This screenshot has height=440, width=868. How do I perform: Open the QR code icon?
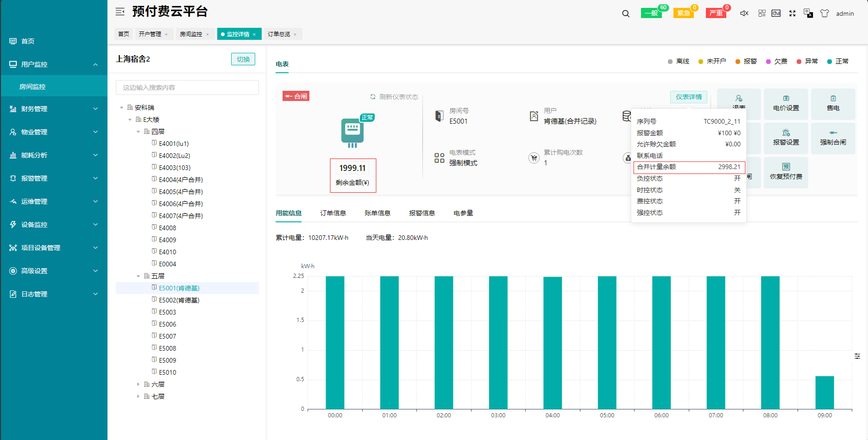pos(762,13)
